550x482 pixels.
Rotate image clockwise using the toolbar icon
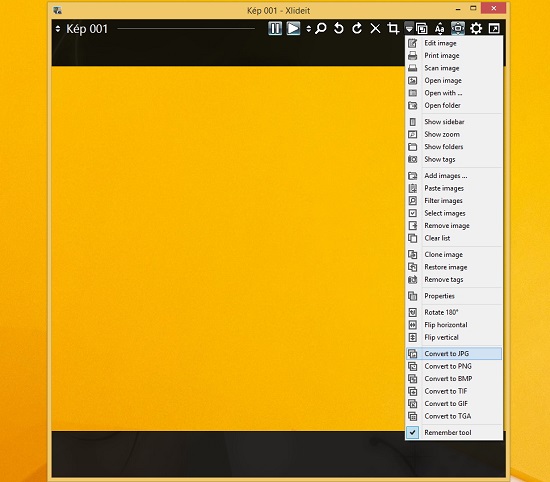[x=357, y=28]
